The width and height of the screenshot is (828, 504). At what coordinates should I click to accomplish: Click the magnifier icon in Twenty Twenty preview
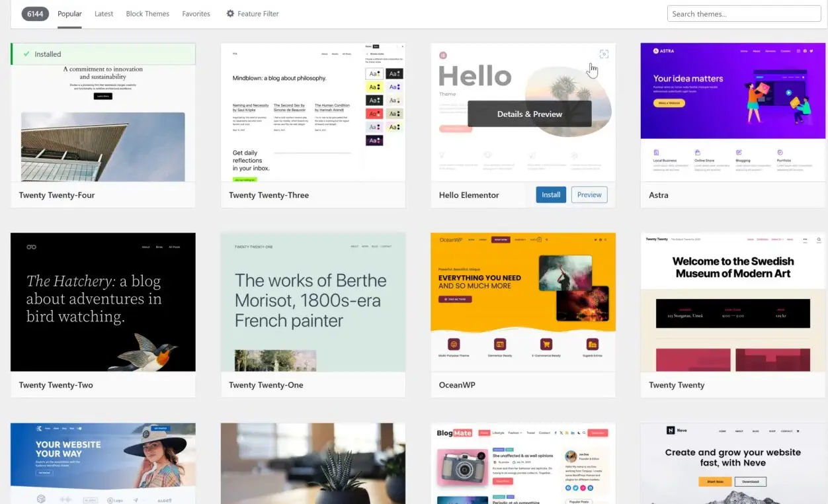coord(819,239)
